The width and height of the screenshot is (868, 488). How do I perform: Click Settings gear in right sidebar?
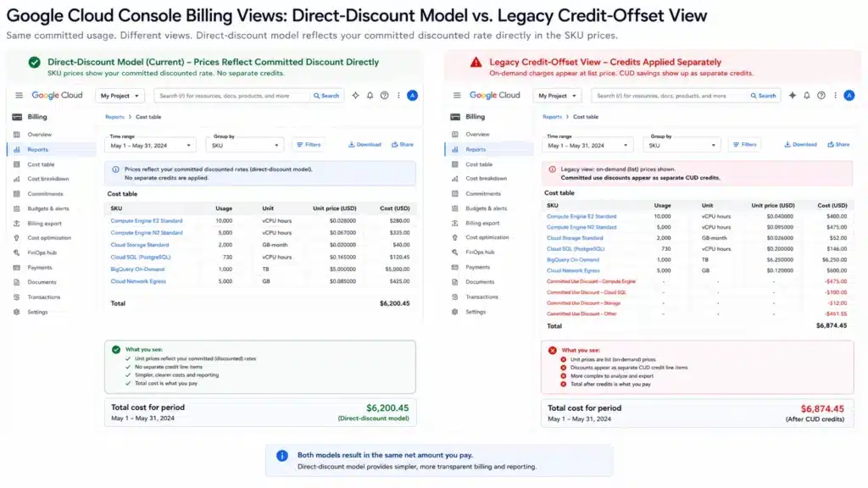click(454, 312)
